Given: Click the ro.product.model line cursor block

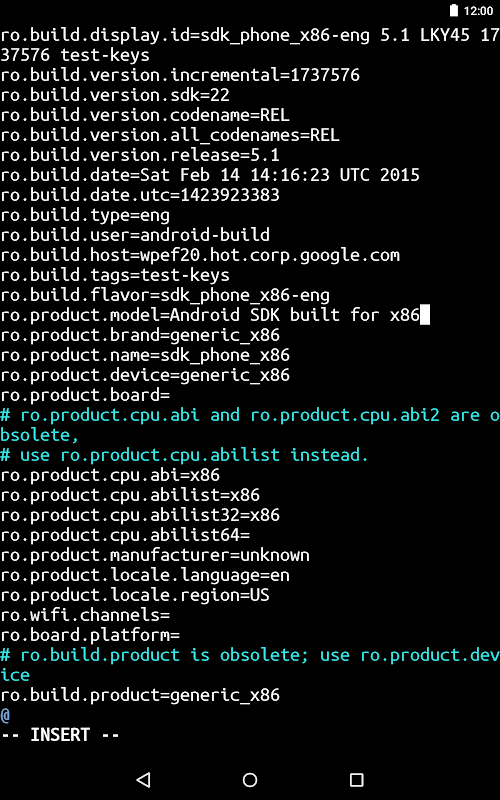Looking at the screenshot, I should pyautogui.click(x=424, y=315).
